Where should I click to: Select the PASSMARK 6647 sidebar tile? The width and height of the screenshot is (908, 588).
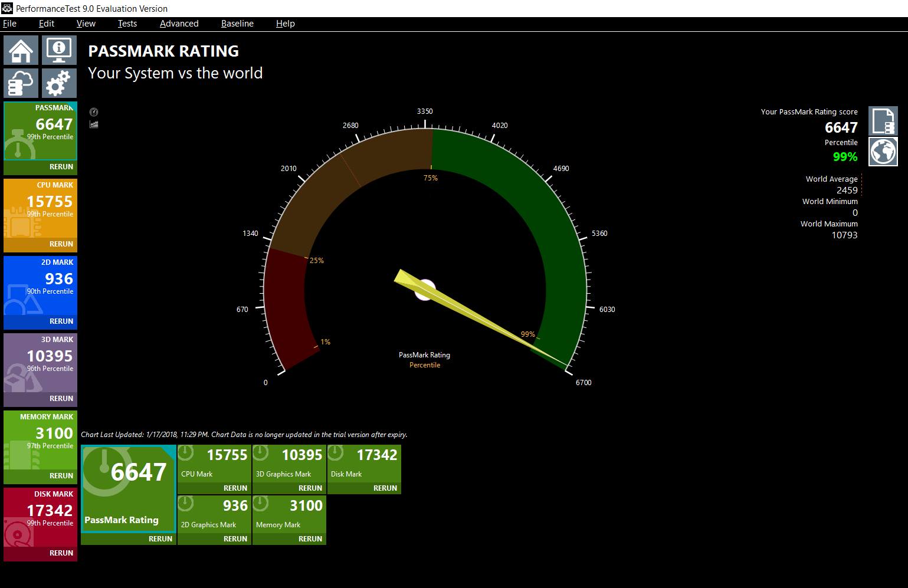[40, 131]
